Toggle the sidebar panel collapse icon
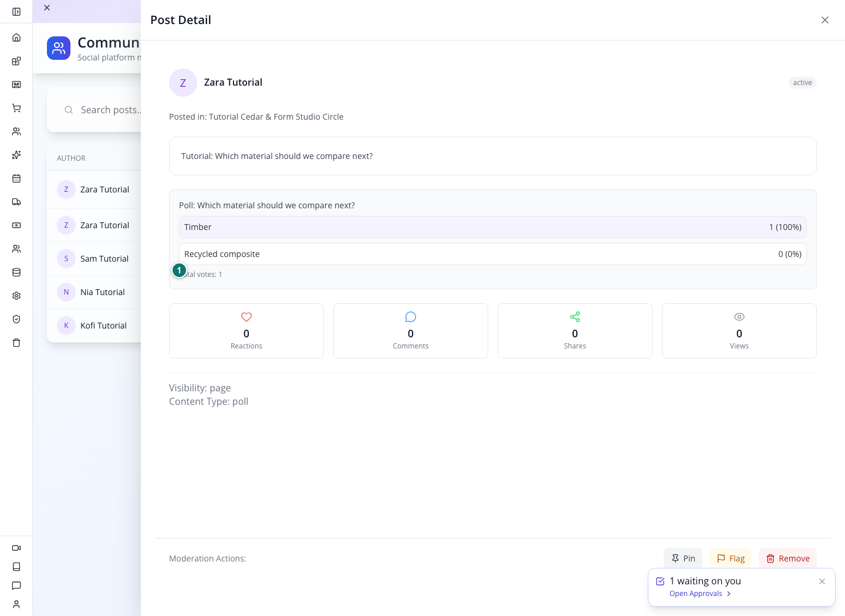Screen dimensions: 845x616 click(16, 12)
